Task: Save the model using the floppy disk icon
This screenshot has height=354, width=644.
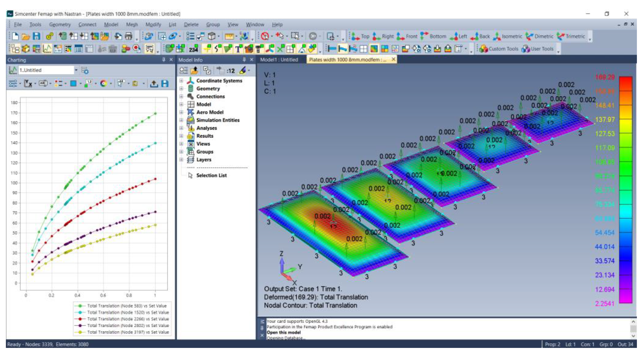Action: click(36, 36)
